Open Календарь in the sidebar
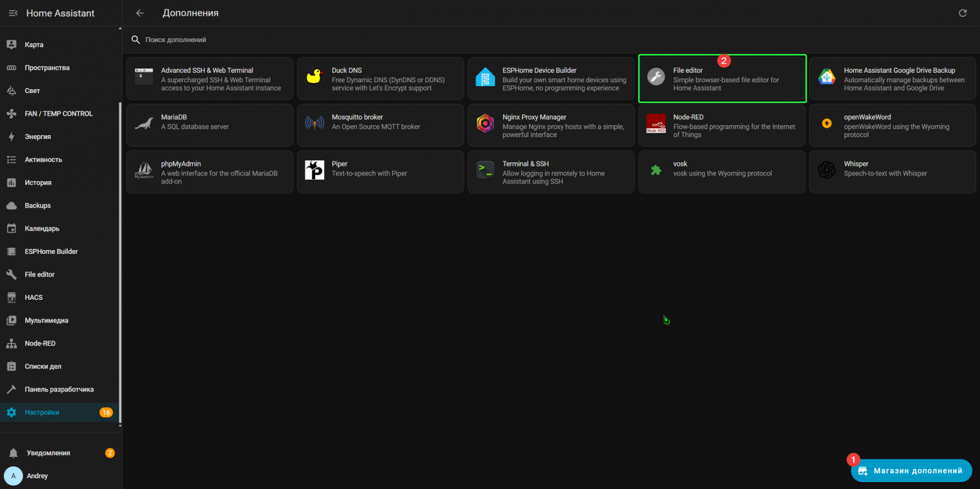The width and height of the screenshot is (980, 489). click(x=59, y=228)
